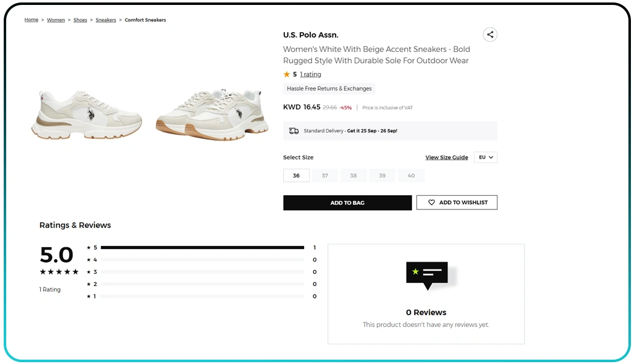Open the Women category from breadcrumbs

click(x=56, y=19)
